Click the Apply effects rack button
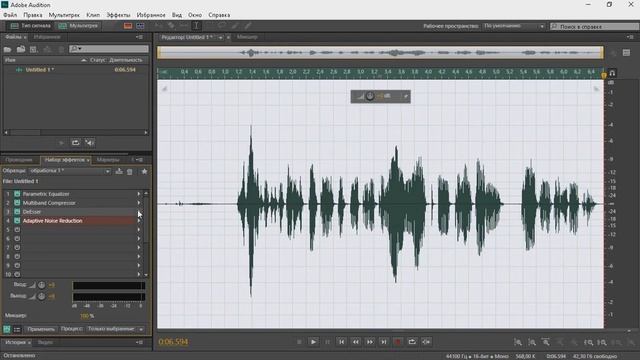640x360 pixels. 41,329
